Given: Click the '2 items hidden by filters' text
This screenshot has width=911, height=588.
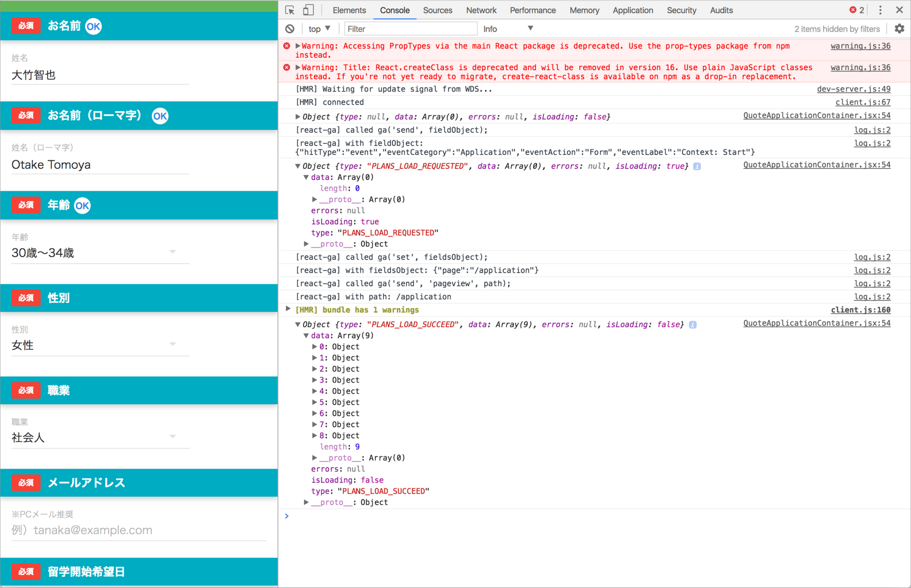Looking at the screenshot, I should tap(837, 29).
